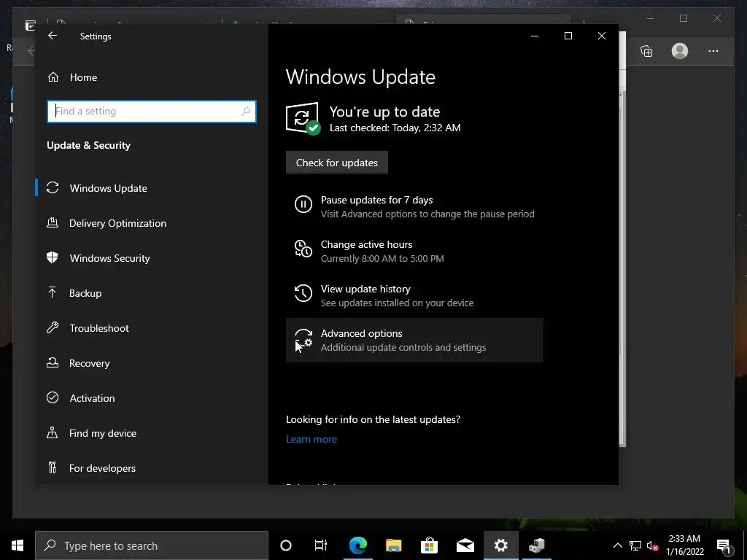The height and width of the screenshot is (560, 747).
Task: Open View update history
Action: [x=414, y=296]
